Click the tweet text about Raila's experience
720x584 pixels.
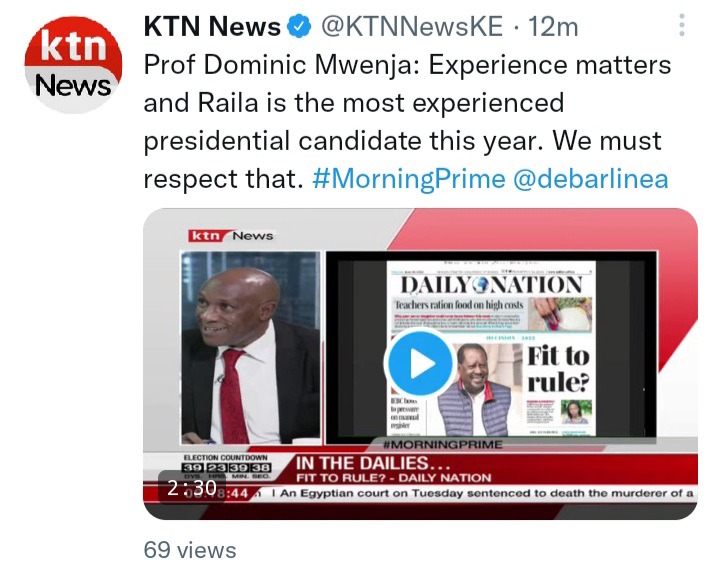[407, 122]
